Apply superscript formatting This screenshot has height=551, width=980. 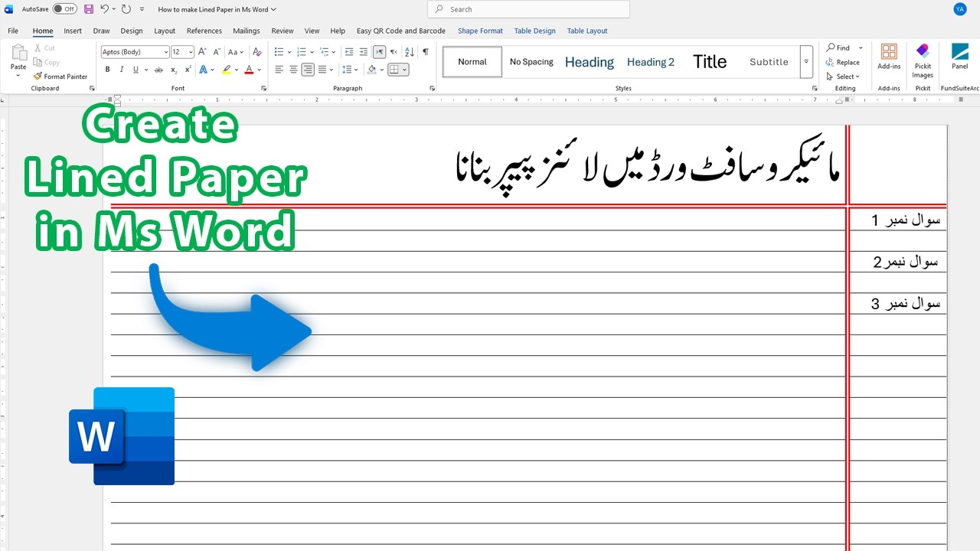(188, 70)
